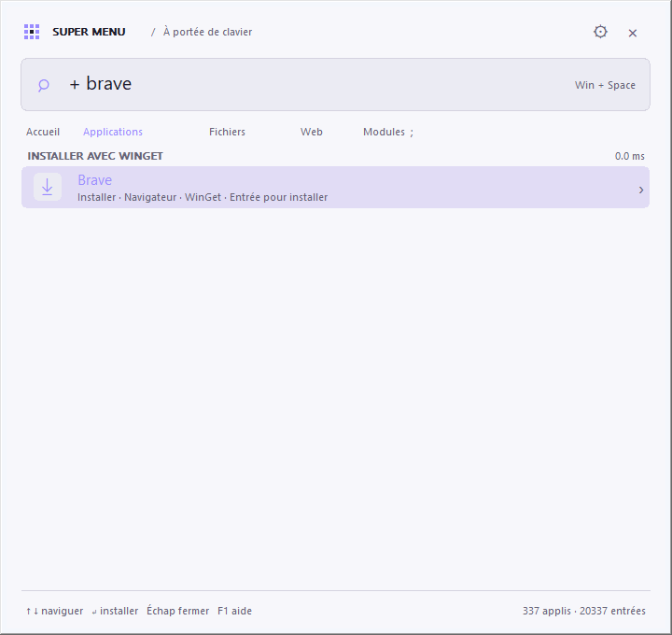Click the magnifier search icon
Viewport: 672px width, 635px height.
click(x=43, y=85)
